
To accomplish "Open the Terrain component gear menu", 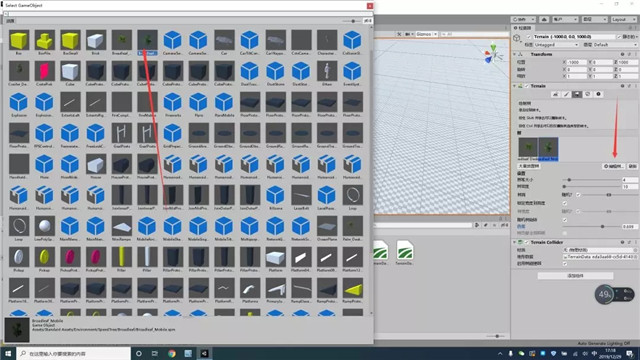I will [x=629, y=86].
